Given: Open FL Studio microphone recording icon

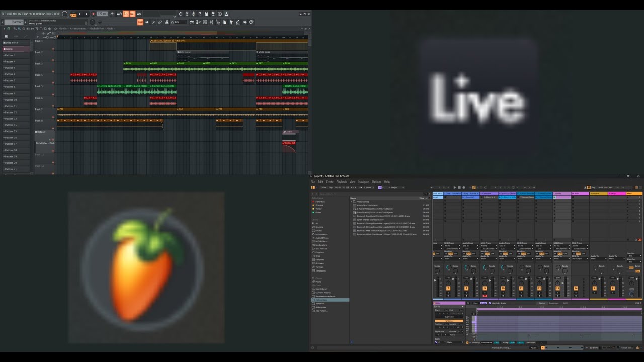Looking at the screenshot, I should 193,14.
